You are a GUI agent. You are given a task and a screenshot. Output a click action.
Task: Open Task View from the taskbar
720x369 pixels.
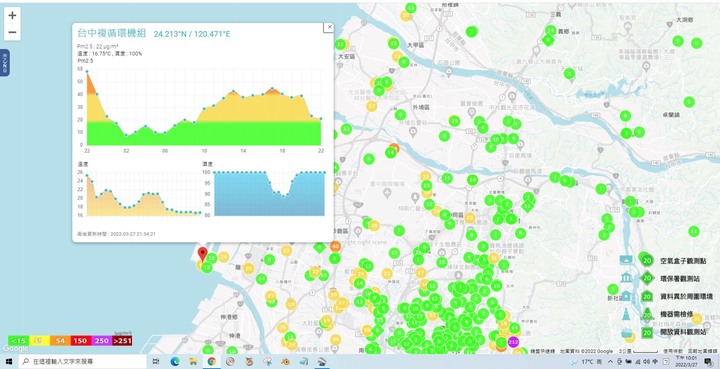156,362
